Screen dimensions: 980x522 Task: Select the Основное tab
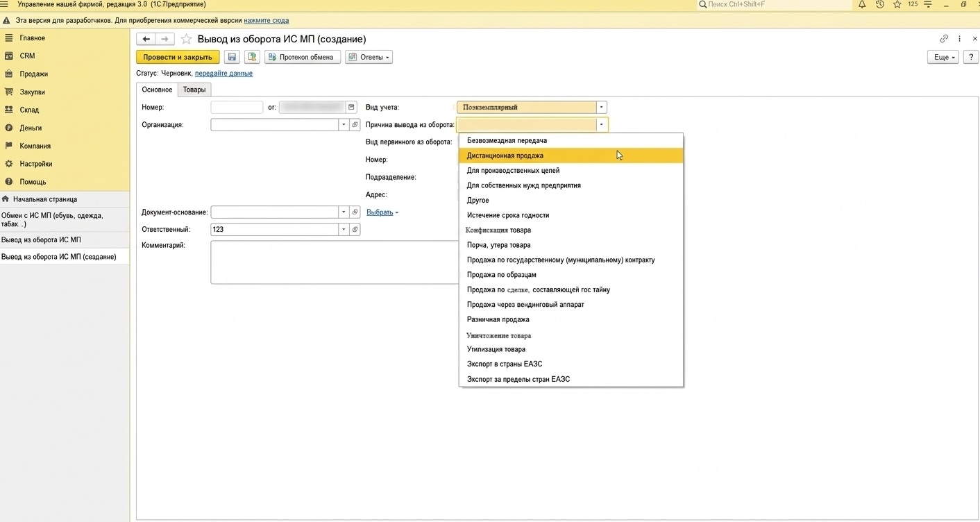coord(157,90)
